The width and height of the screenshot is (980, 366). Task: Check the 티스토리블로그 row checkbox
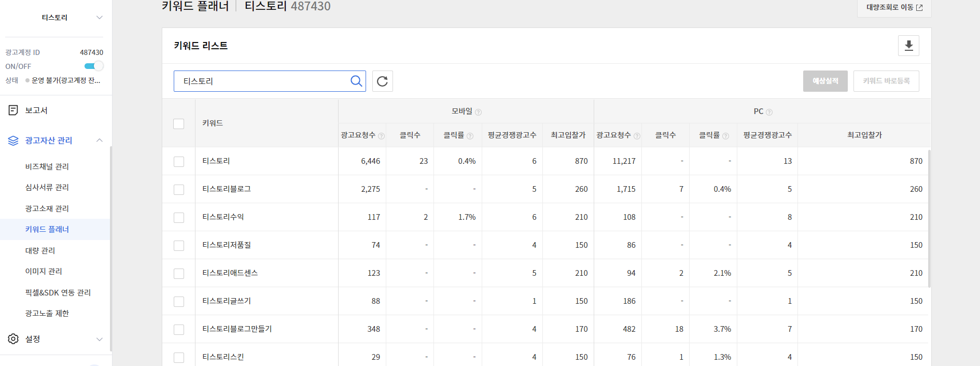pyautogui.click(x=179, y=190)
